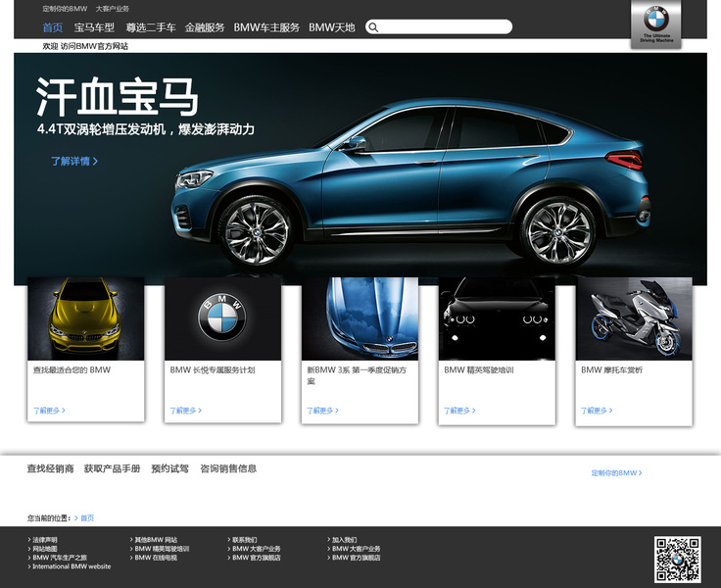Click 了解更多 under BMW 长悦专属服务计划
The width and height of the screenshot is (721, 588).
[x=186, y=411]
